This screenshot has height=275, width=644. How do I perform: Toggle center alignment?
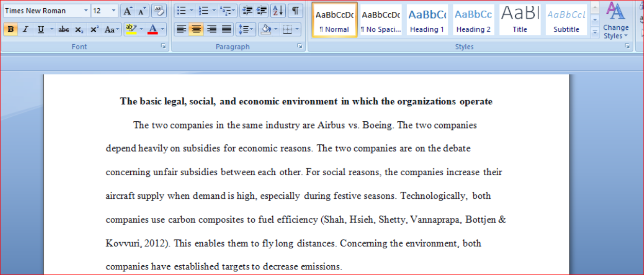[x=196, y=29]
